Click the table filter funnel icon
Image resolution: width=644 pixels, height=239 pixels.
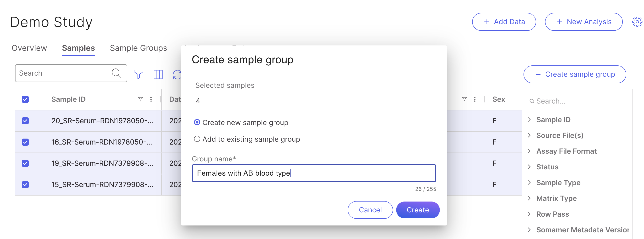pos(138,74)
